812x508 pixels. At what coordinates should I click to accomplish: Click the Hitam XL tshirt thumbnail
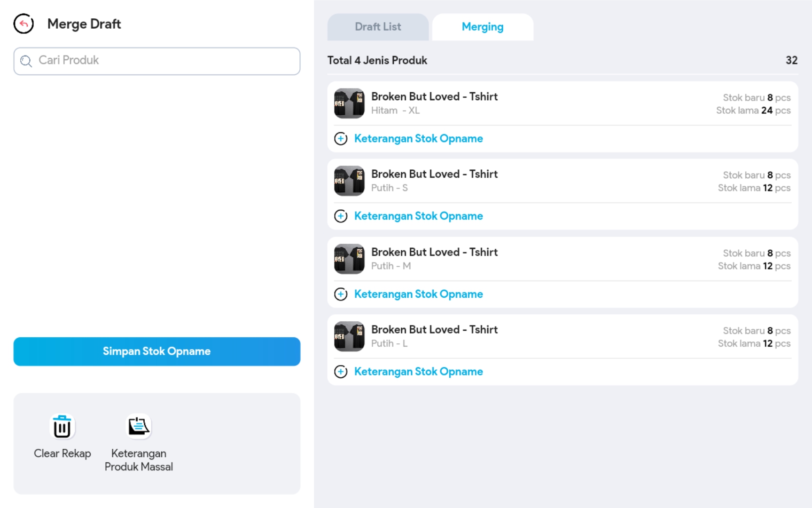click(349, 103)
